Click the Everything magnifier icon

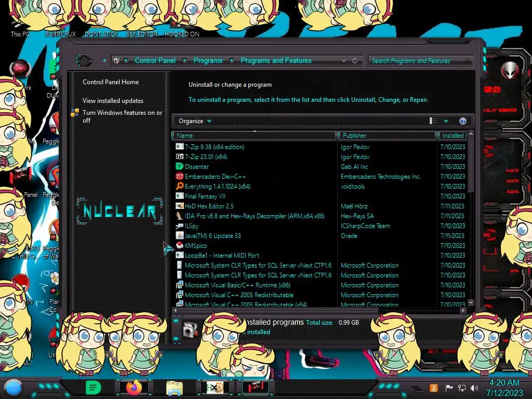coord(179,186)
